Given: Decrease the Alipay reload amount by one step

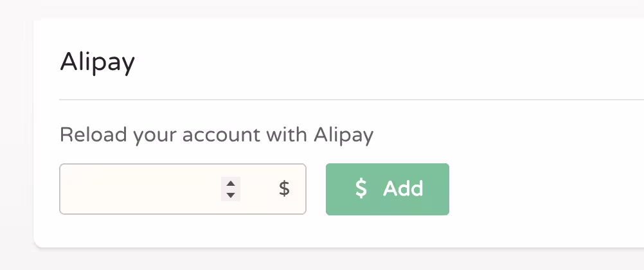Looking at the screenshot, I should click(x=231, y=195).
